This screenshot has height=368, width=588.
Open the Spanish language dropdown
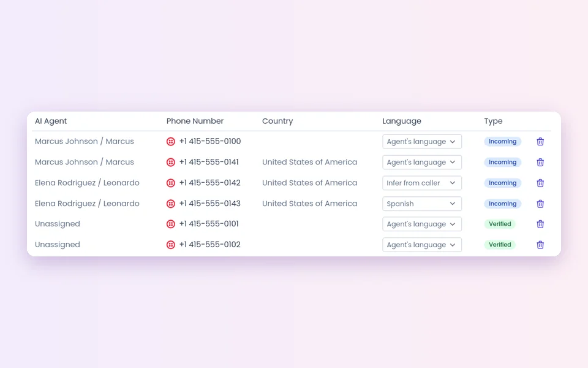422,204
